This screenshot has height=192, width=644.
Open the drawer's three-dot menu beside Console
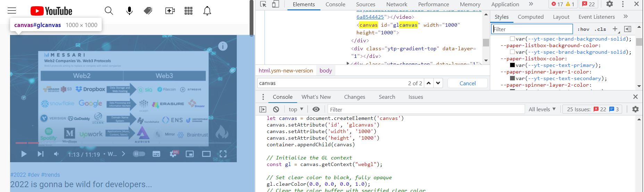(263, 97)
